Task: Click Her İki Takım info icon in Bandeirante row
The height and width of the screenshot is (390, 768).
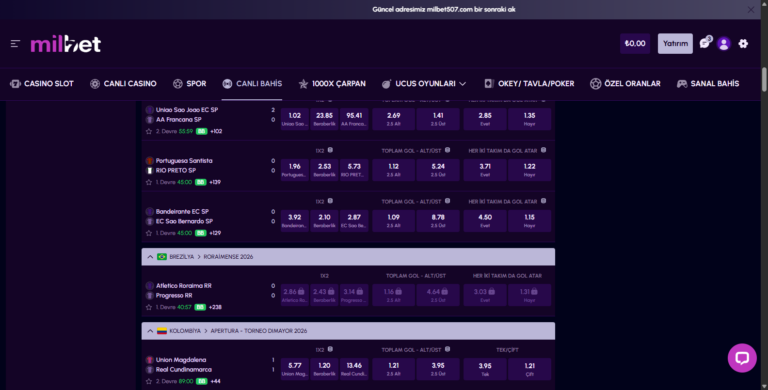Action: coord(543,201)
